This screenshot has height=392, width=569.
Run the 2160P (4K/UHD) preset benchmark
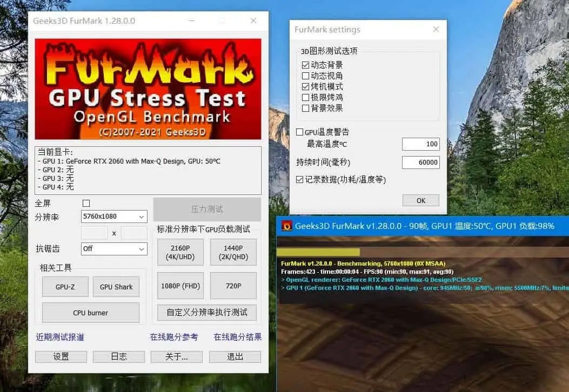pyautogui.click(x=180, y=252)
